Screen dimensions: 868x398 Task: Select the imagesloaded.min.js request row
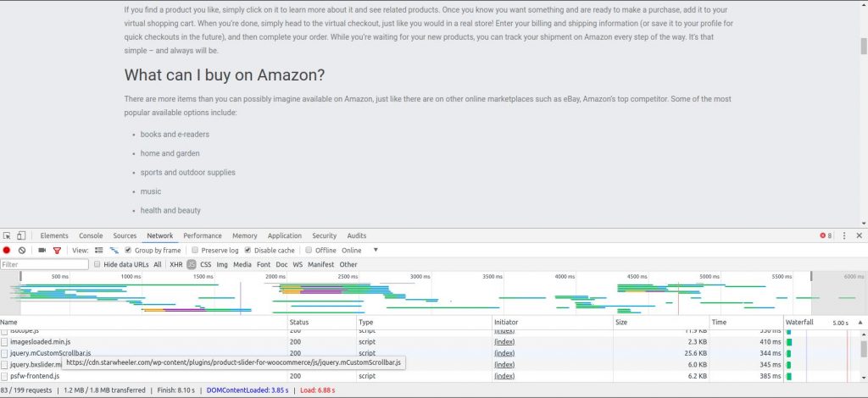coord(429,342)
